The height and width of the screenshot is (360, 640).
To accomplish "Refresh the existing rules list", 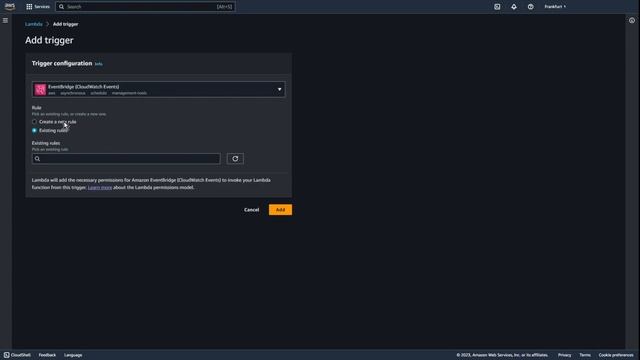I will pos(236,159).
